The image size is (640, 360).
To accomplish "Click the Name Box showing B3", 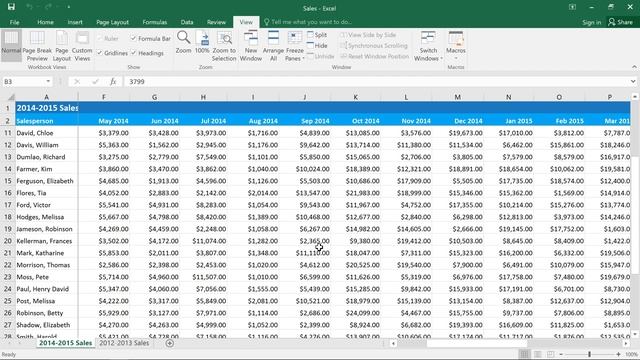I will point(23,82).
